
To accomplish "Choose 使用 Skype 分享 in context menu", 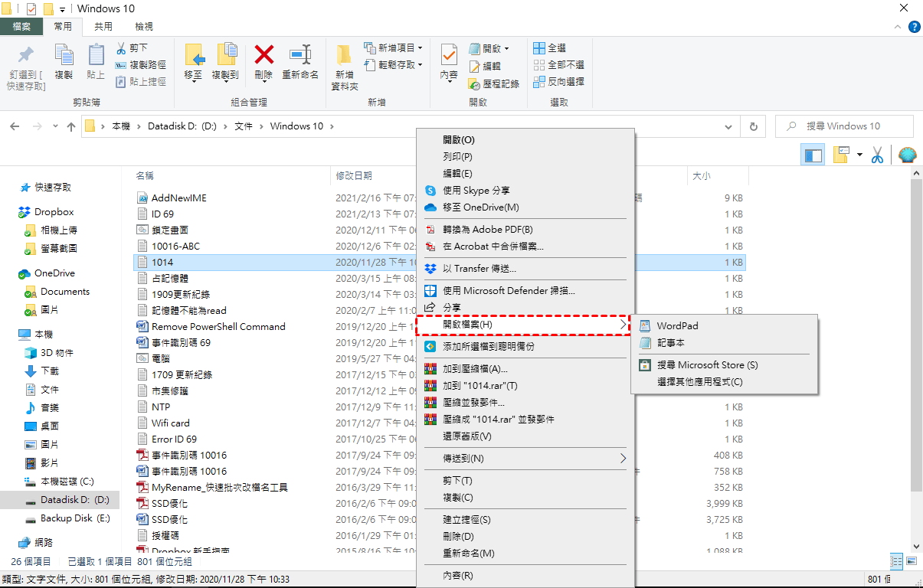I will (x=525, y=191).
